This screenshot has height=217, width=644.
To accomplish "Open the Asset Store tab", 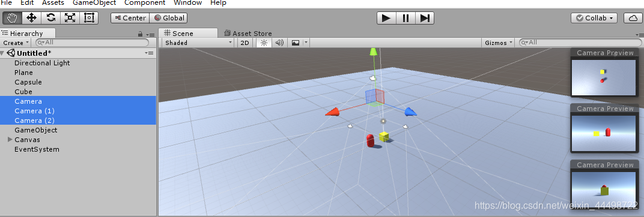I will (248, 33).
